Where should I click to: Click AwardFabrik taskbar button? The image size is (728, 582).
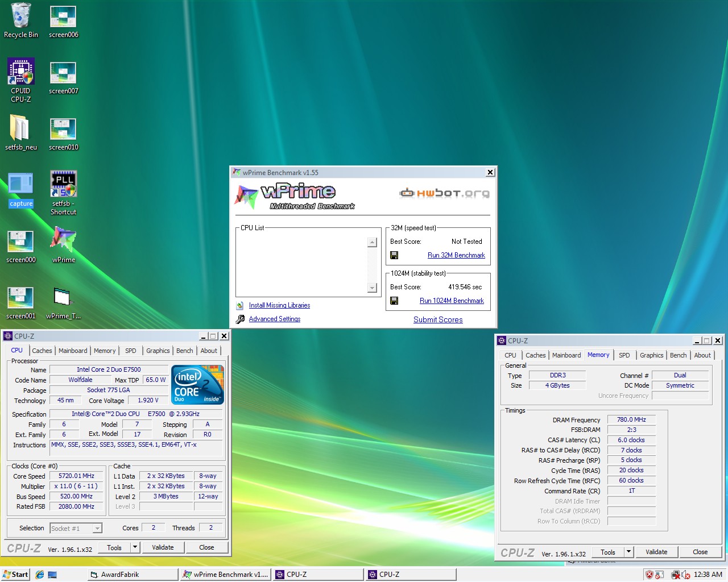[x=133, y=575]
